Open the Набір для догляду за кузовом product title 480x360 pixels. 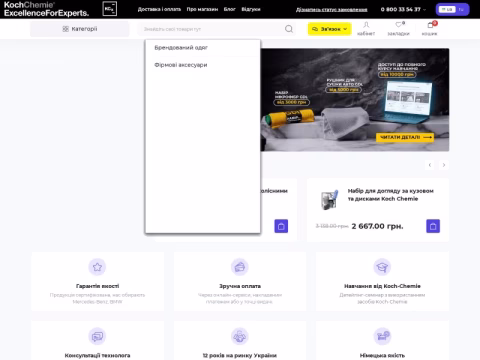391,195
